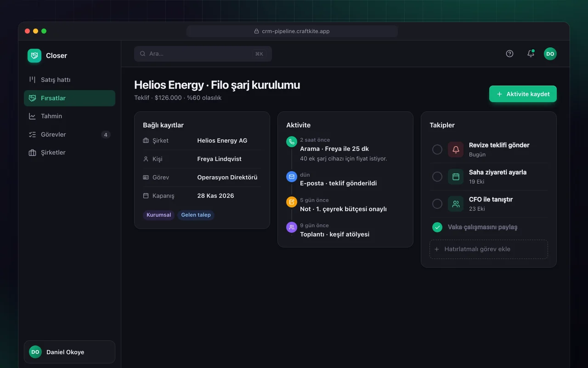The width and height of the screenshot is (588, 368).
Task: Click Hatırlatmalı görev ekle
Action: point(489,249)
